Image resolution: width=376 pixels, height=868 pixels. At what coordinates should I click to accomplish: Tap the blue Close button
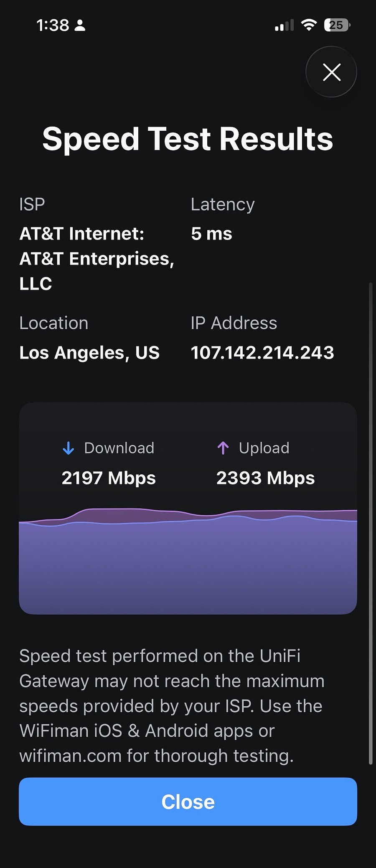click(188, 802)
